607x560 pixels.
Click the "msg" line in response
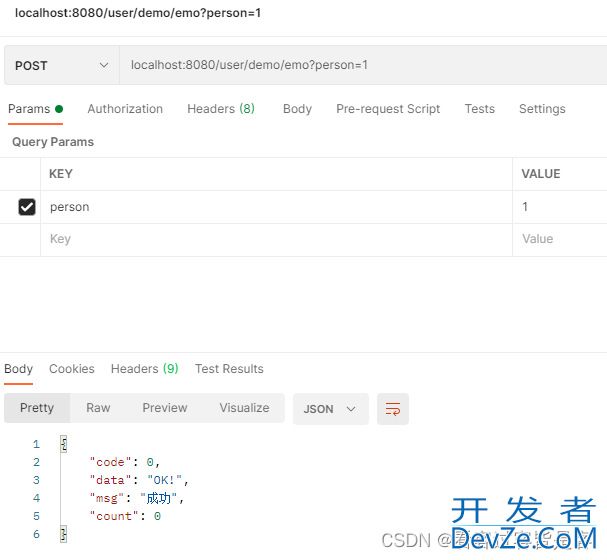(x=137, y=498)
